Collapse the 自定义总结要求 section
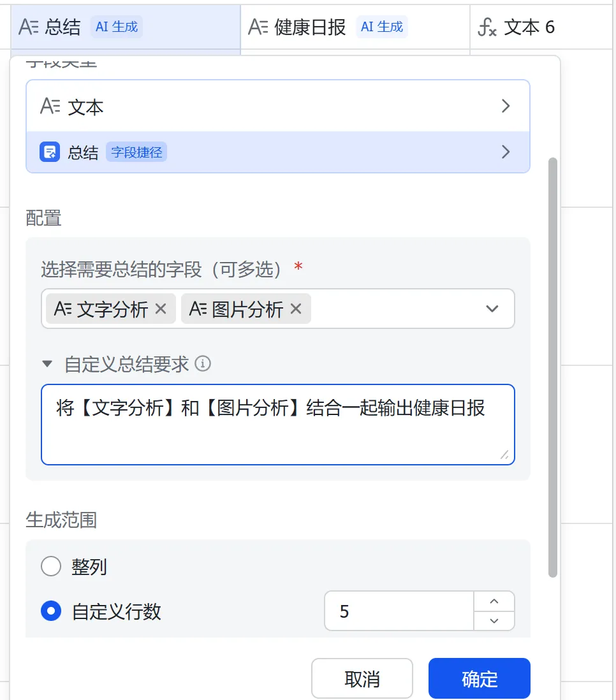 pos(47,364)
